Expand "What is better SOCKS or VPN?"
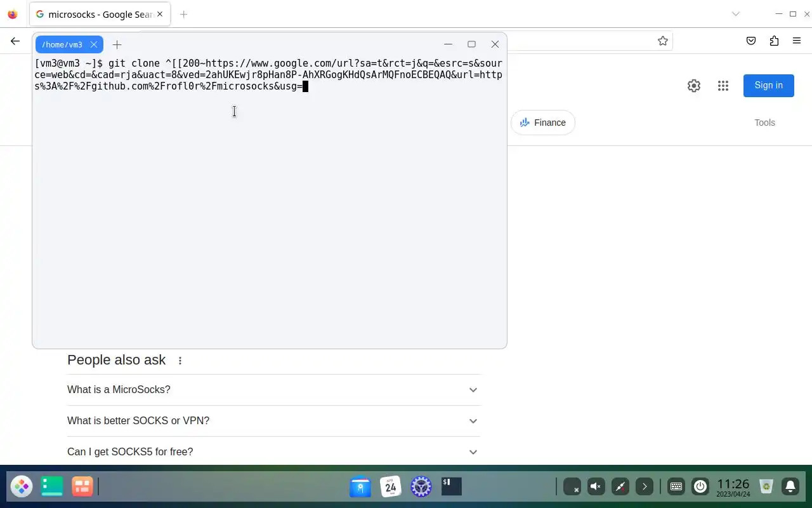Screen dimensions: 812x508 click(274, 421)
